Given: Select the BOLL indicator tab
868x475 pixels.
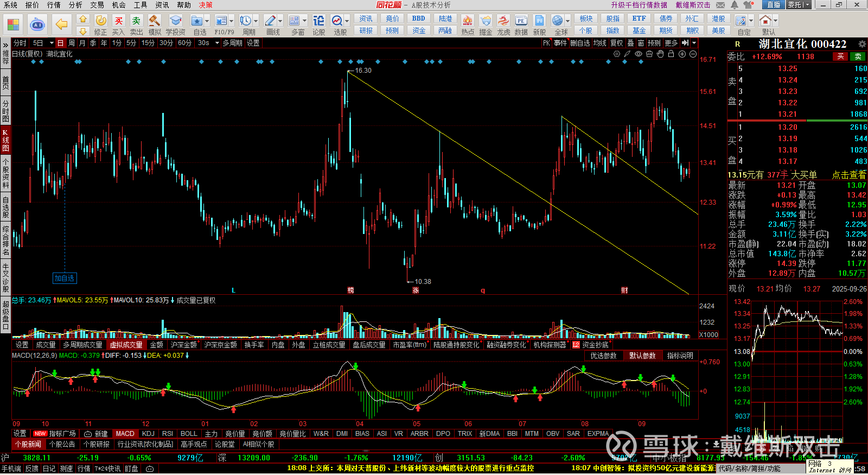Looking at the screenshot, I should (189, 433).
